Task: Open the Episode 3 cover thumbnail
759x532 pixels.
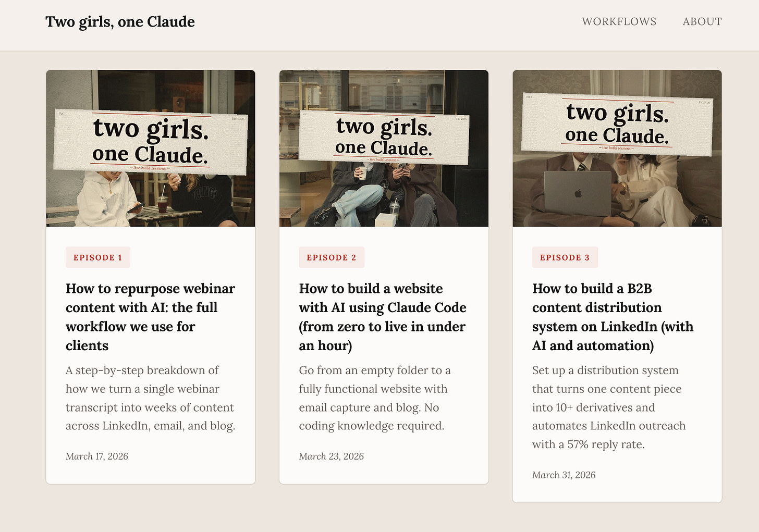Action: (x=617, y=149)
